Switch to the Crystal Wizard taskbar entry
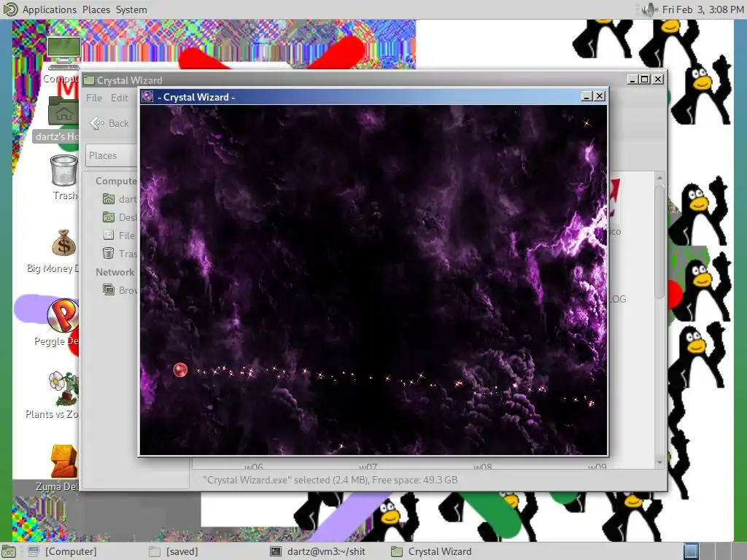747x560 pixels. pyautogui.click(x=432, y=551)
